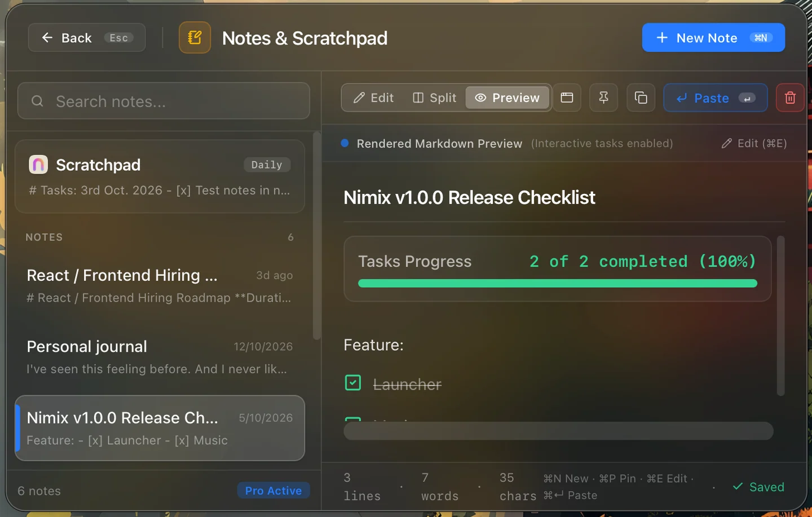Click the struck-through 'Launcher' task text
The width and height of the screenshot is (812, 517).
[407, 385]
